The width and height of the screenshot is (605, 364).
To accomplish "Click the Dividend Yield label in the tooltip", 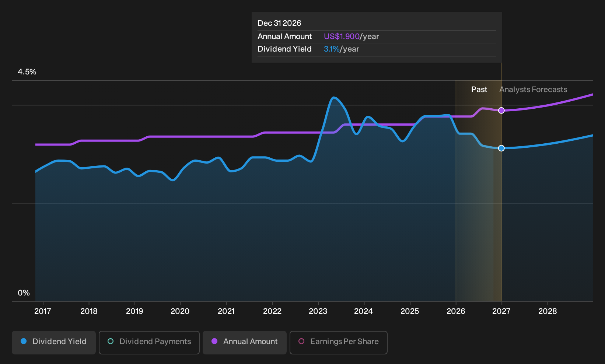I will point(285,49).
